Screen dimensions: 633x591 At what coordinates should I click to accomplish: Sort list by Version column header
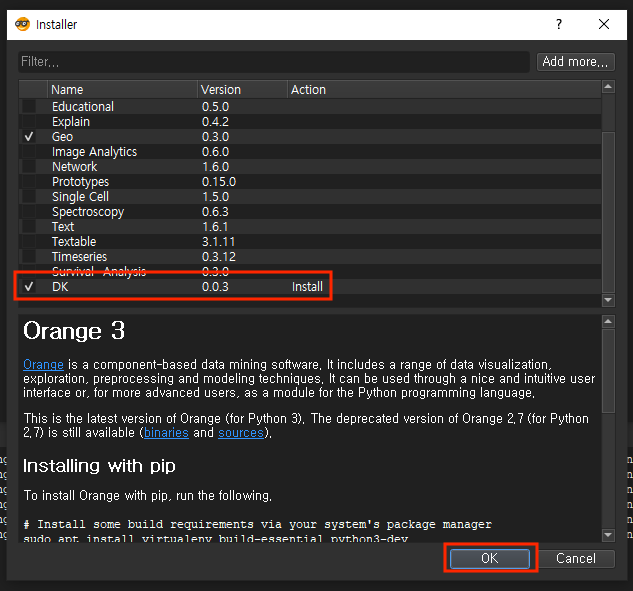243,90
